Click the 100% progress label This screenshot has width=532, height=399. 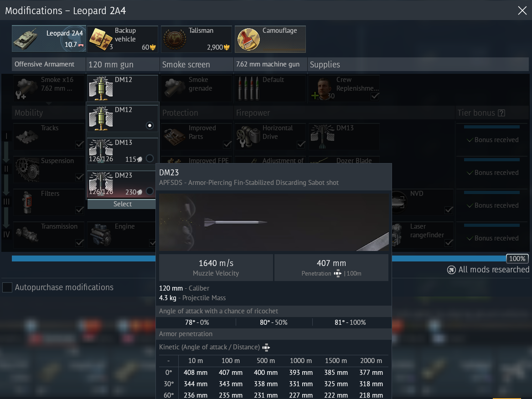tap(517, 259)
